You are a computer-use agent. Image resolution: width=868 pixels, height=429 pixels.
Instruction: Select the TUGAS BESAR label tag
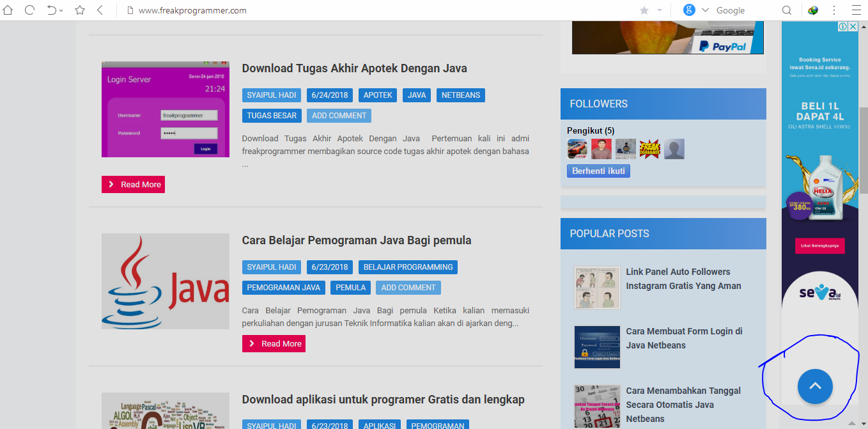click(272, 116)
